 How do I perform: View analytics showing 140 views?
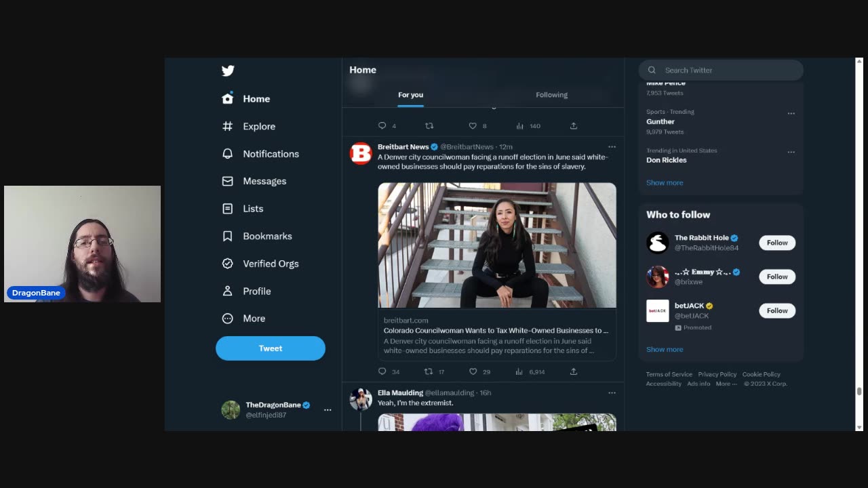click(x=528, y=126)
